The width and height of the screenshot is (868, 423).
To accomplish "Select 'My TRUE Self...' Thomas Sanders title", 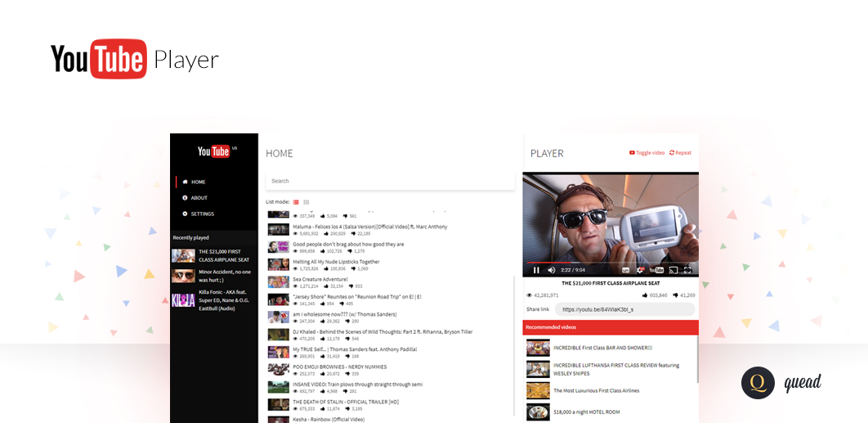I will click(x=355, y=349).
